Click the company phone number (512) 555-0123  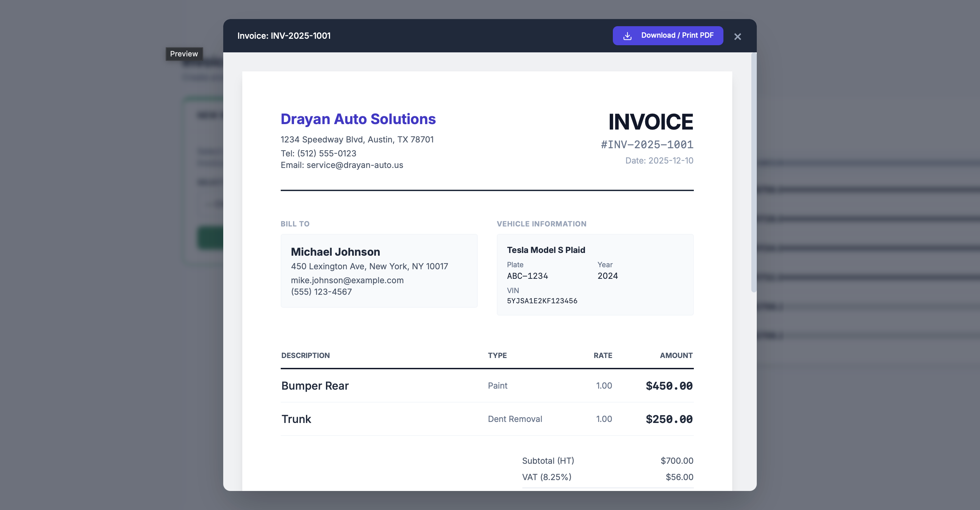coord(318,153)
